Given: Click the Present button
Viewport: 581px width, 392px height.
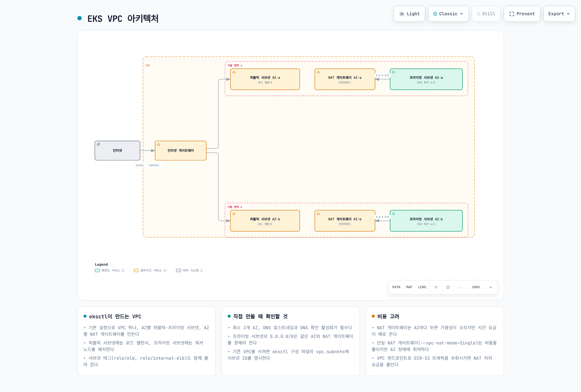Looking at the screenshot, I should pyautogui.click(x=522, y=14).
